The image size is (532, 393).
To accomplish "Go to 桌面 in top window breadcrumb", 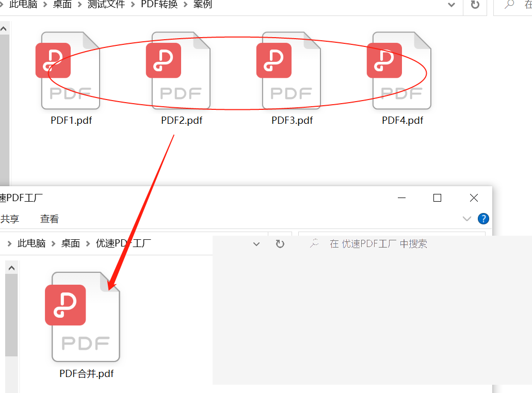I will (x=62, y=5).
